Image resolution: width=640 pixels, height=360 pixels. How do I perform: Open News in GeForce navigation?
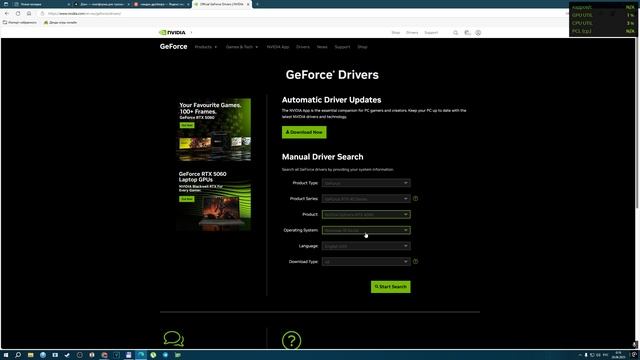[x=322, y=47]
